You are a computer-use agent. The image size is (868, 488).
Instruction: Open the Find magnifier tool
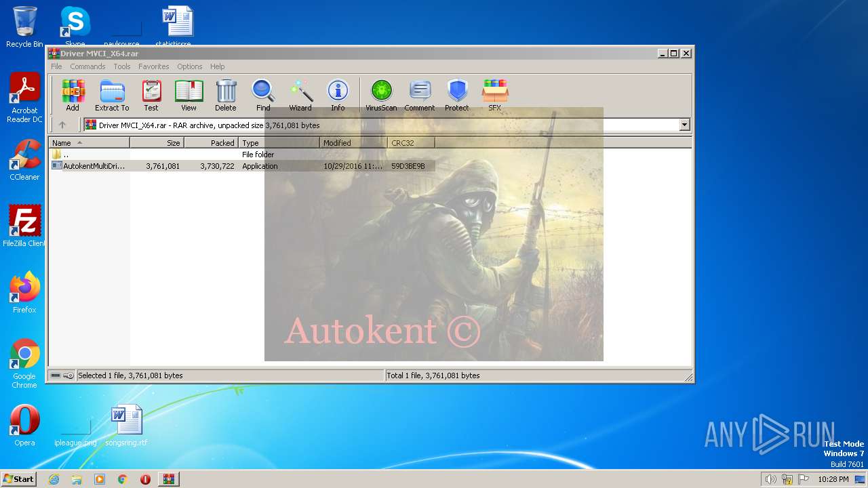(263, 95)
